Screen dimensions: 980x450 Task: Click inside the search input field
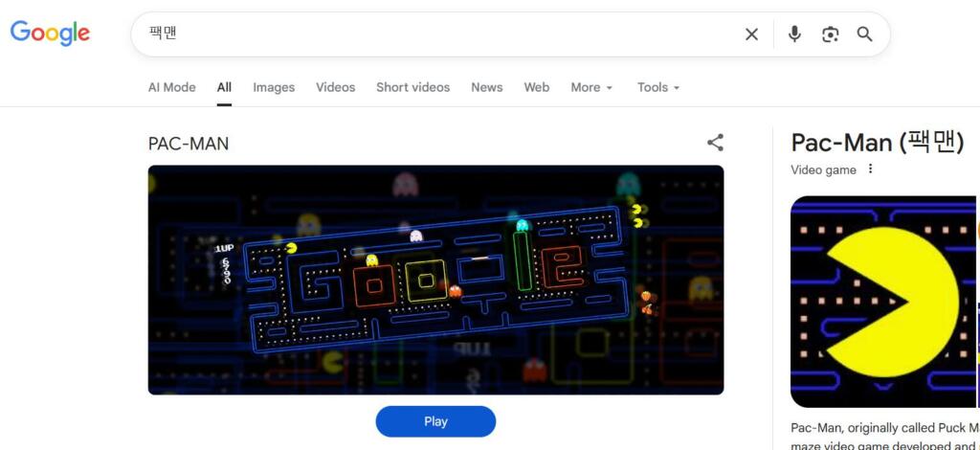click(431, 34)
